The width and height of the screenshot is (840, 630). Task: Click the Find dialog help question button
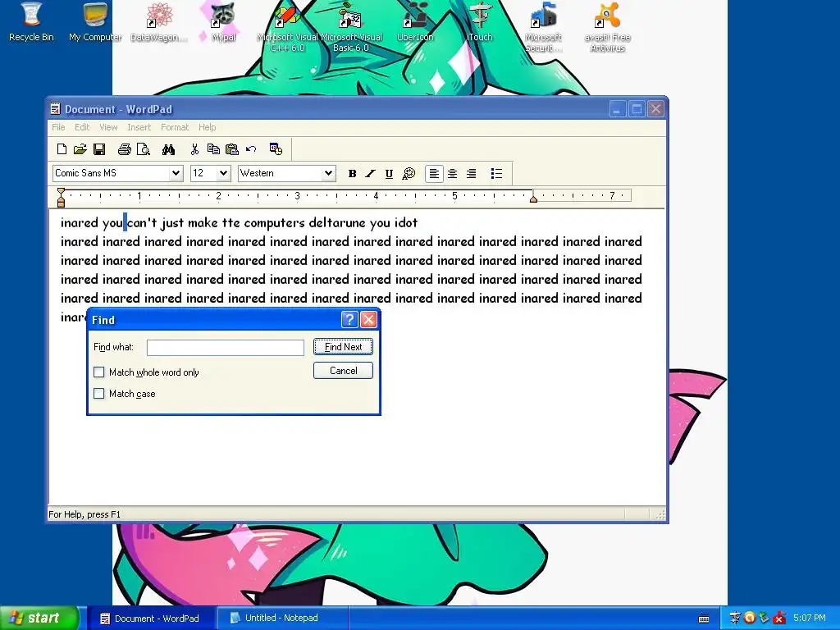(349, 320)
